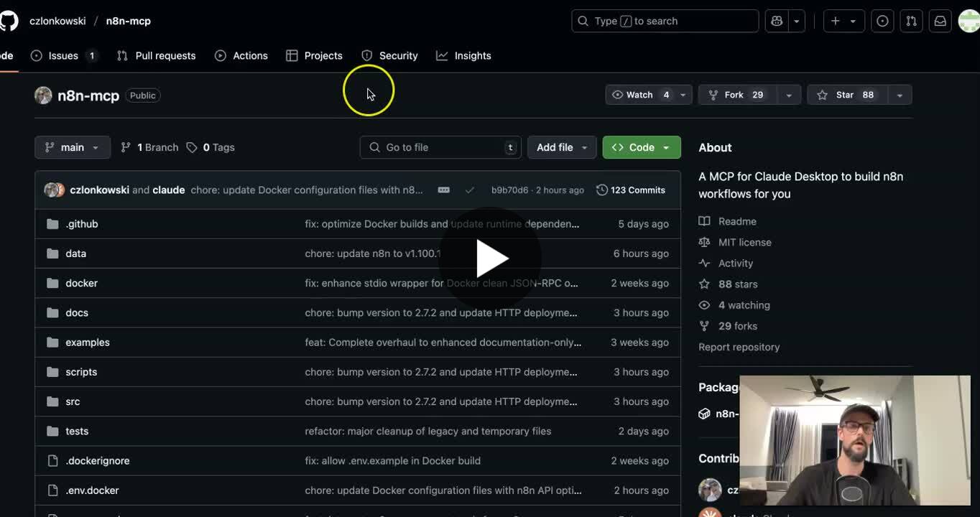Switch to the Actions tab
980x517 pixels.
241,55
